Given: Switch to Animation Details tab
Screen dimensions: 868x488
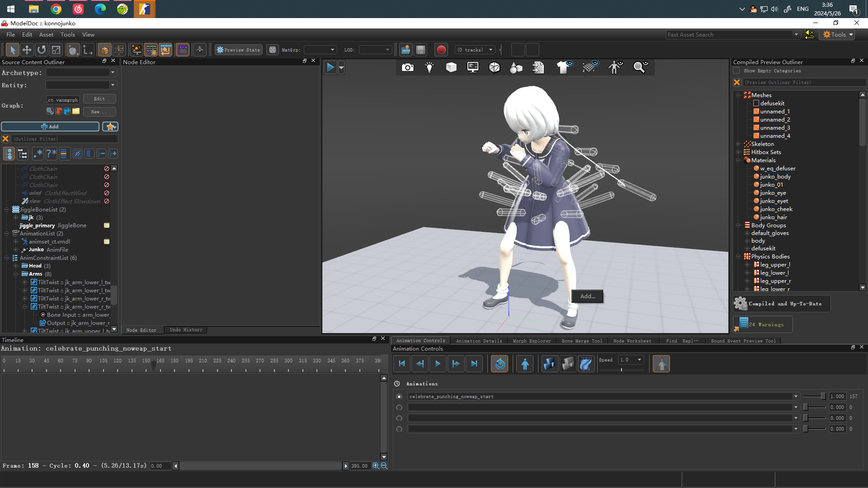Looking at the screenshot, I should [479, 341].
